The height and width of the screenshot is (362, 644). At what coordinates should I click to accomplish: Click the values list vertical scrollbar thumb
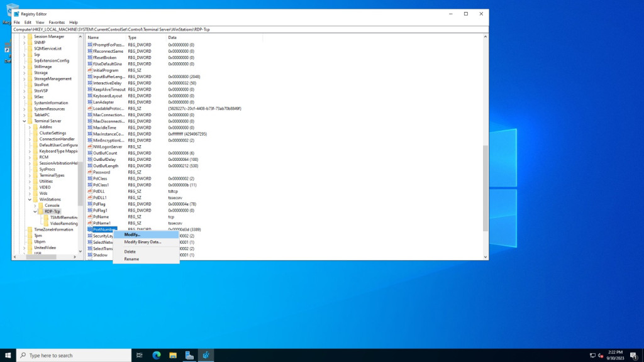coord(486,188)
